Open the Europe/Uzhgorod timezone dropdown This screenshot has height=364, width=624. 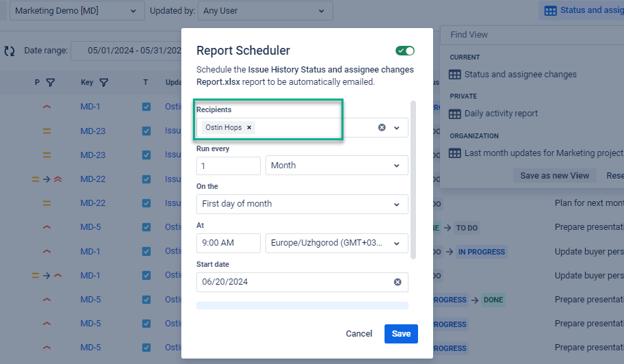(336, 243)
